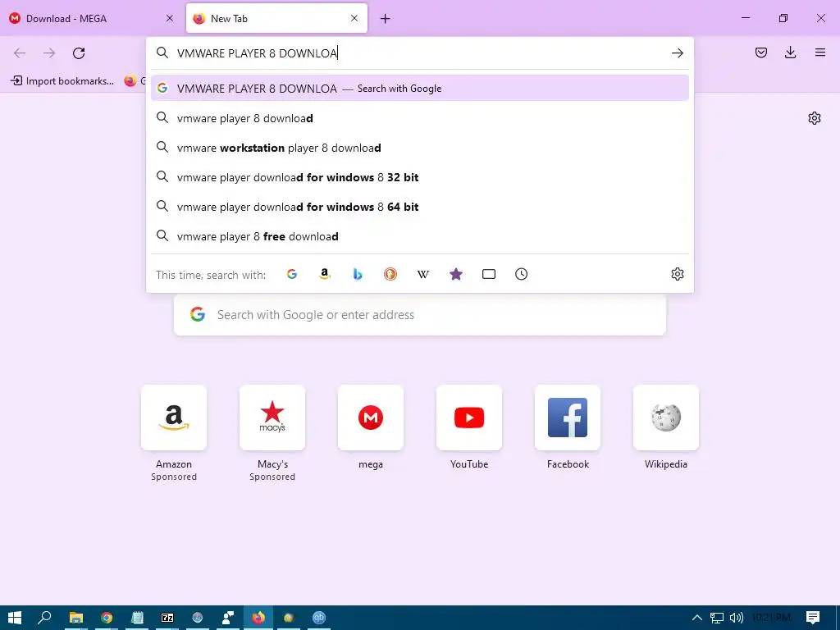Click the Go arrow in address bar
This screenshot has height=630, width=840.
tap(677, 53)
